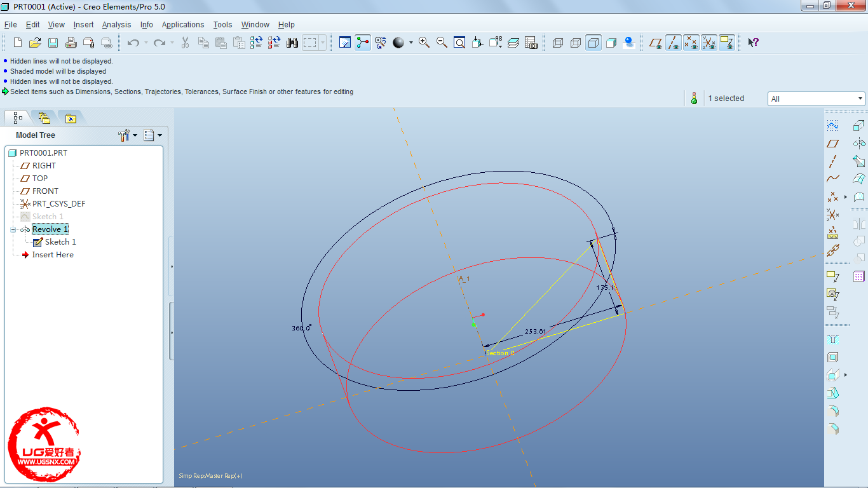Click the Redo arrow icon
The height and width of the screenshot is (488, 868).
click(x=159, y=43)
